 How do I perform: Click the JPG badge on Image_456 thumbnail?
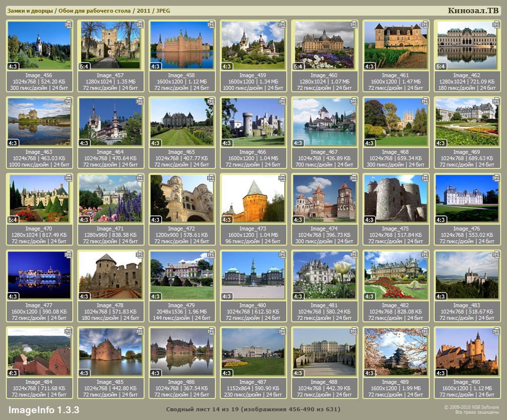68,24
